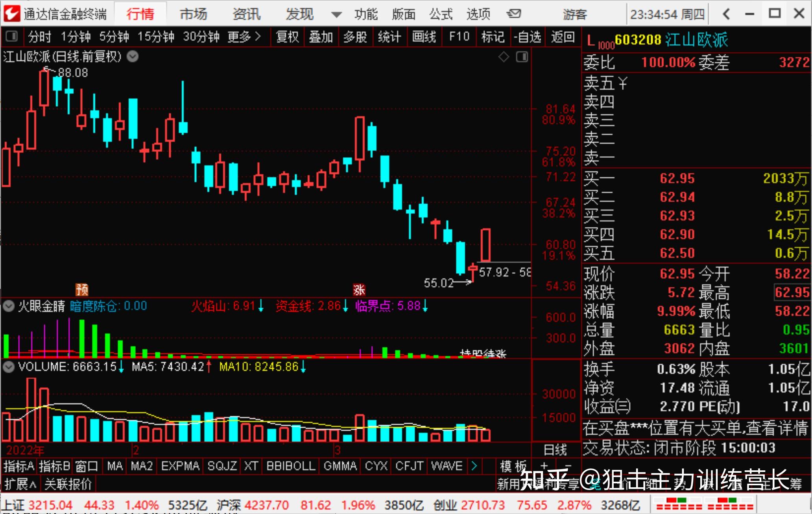
Task: Apply GMMA indicator
Action: [340, 466]
